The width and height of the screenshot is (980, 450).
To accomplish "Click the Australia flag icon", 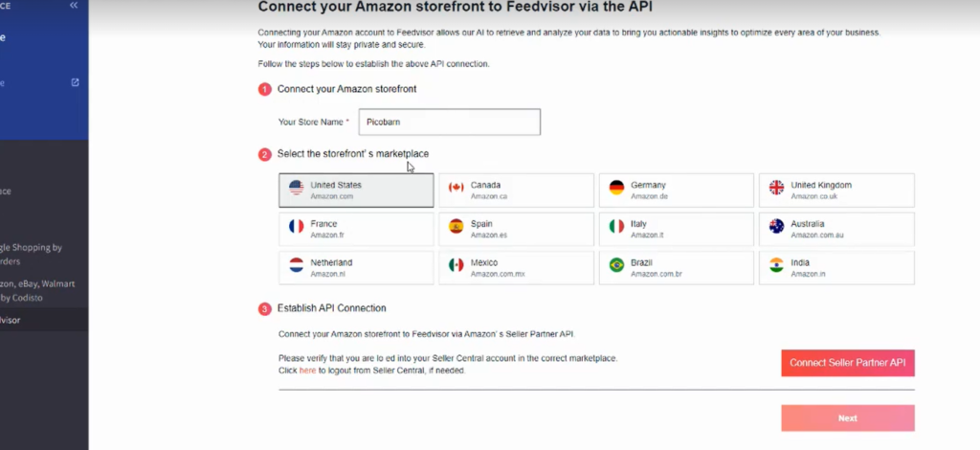I will click(776, 227).
